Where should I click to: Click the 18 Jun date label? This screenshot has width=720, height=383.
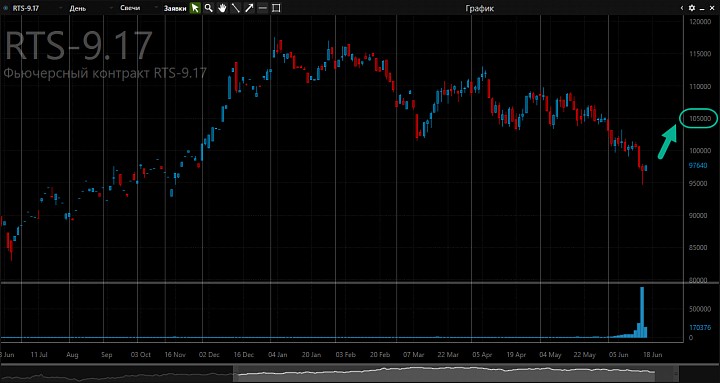tap(652, 355)
